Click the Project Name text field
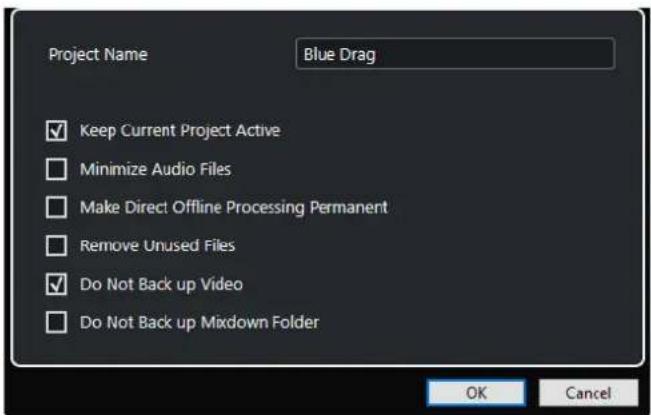 click(455, 54)
